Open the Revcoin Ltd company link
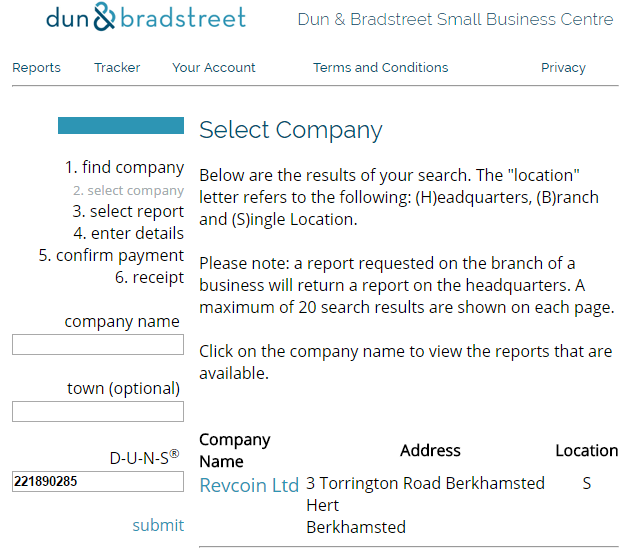Viewport: 635px width, 553px height. coord(249,485)
